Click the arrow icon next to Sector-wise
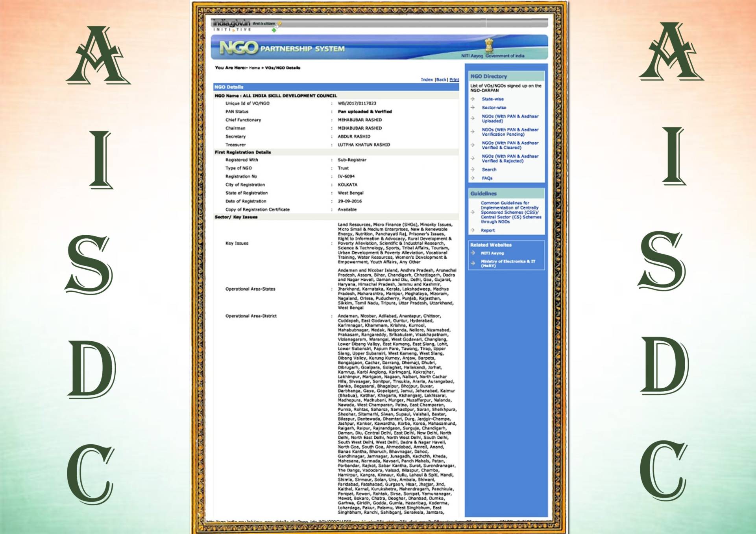This screenshot has height=534, width=756. 473,107
